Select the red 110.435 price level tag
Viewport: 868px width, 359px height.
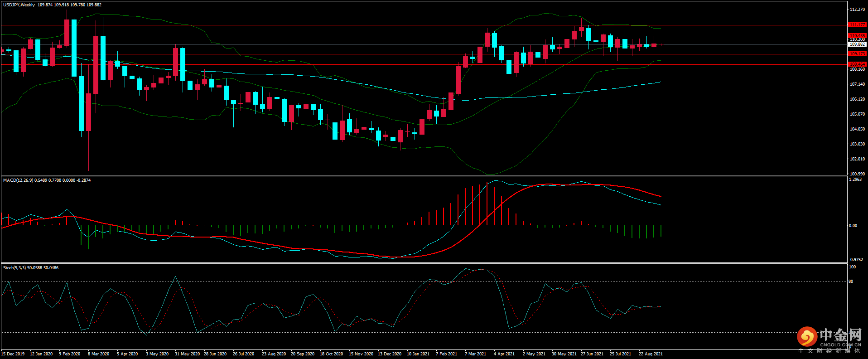pyautogui.click(x=857, y=35)
